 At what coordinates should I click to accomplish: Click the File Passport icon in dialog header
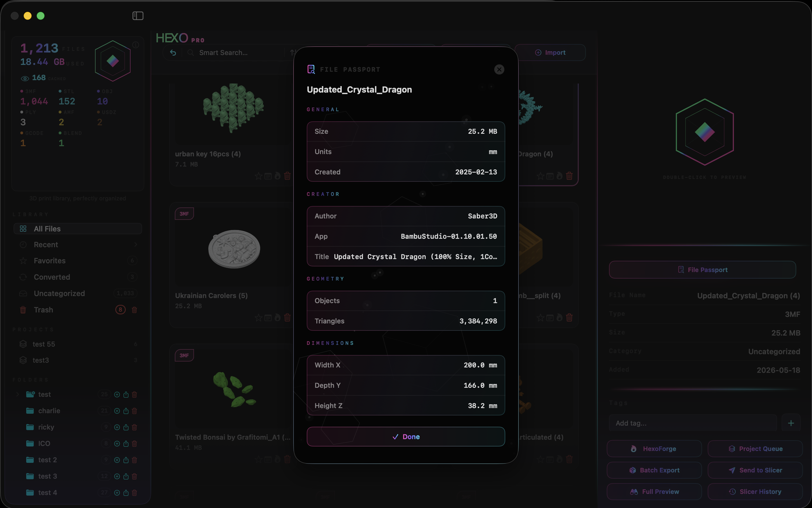tap(311, 69)
